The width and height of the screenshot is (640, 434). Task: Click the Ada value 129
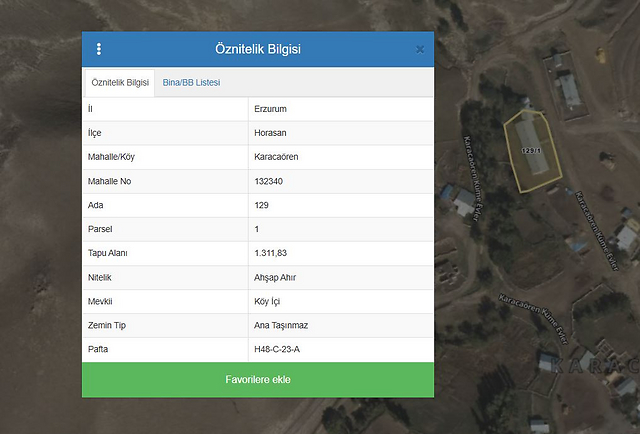pos(263,205)
